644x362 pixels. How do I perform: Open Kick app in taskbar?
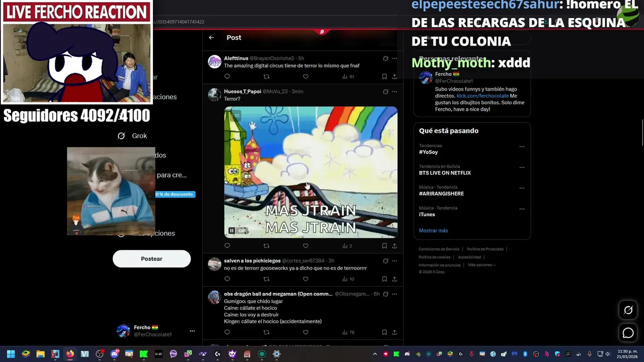pos(143,354)
